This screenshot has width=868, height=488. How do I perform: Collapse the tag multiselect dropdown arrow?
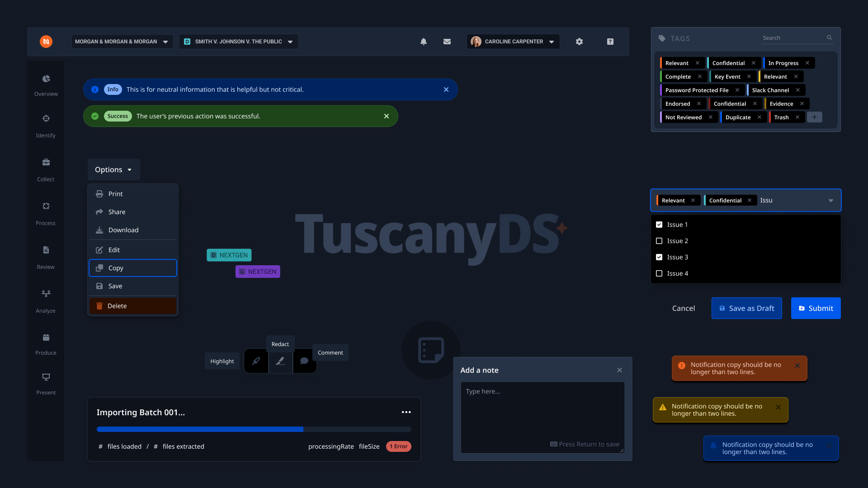[831, 201]
